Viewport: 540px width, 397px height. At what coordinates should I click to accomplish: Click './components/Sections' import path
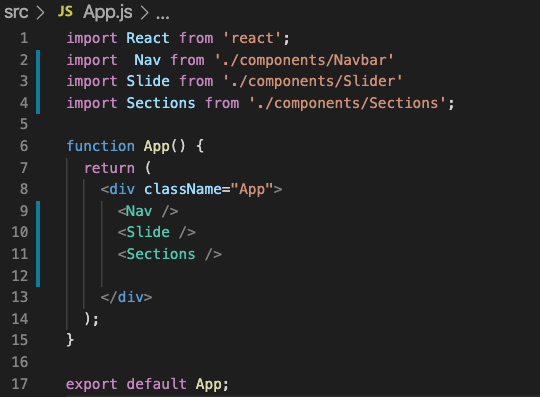click(x=347, y=103)
